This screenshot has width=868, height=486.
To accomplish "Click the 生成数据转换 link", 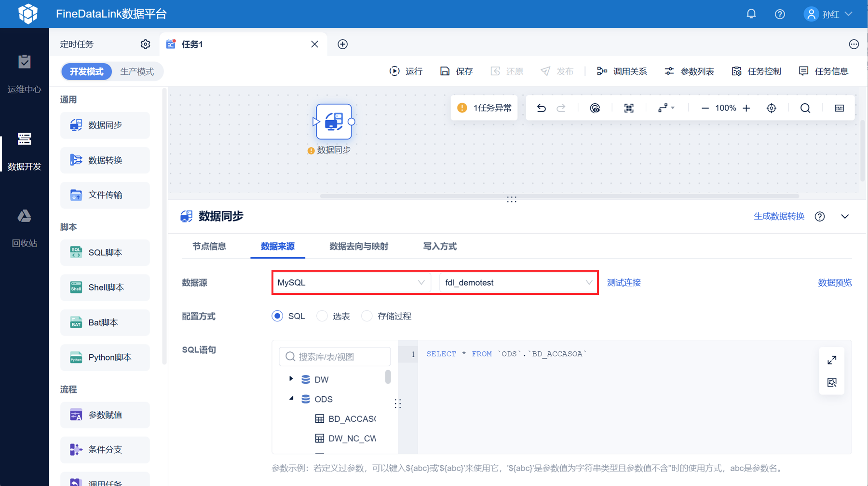I will pos(779,216).
